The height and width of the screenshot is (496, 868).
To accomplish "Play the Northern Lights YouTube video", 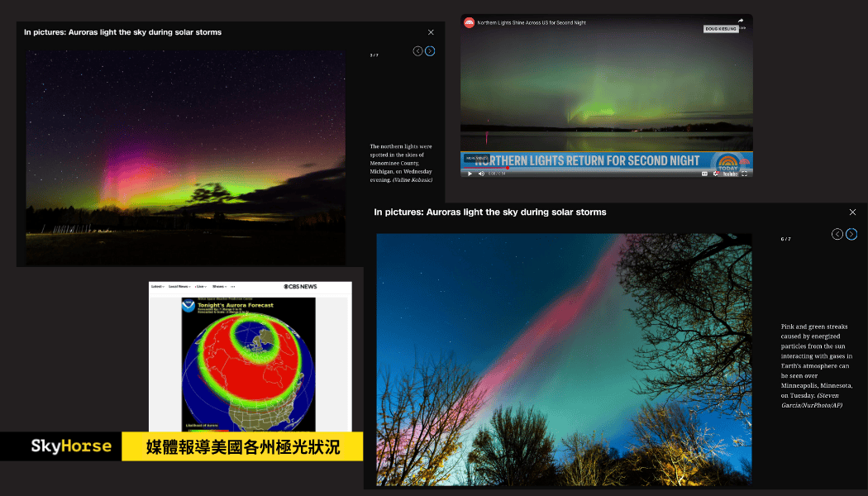I will [x=470, y=174].
